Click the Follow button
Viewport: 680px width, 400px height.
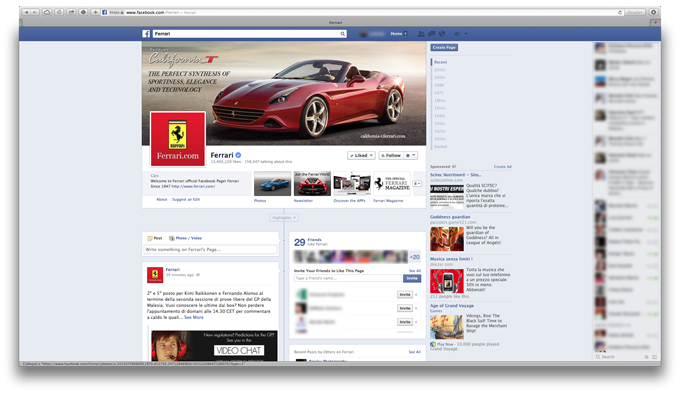(391, 155)
